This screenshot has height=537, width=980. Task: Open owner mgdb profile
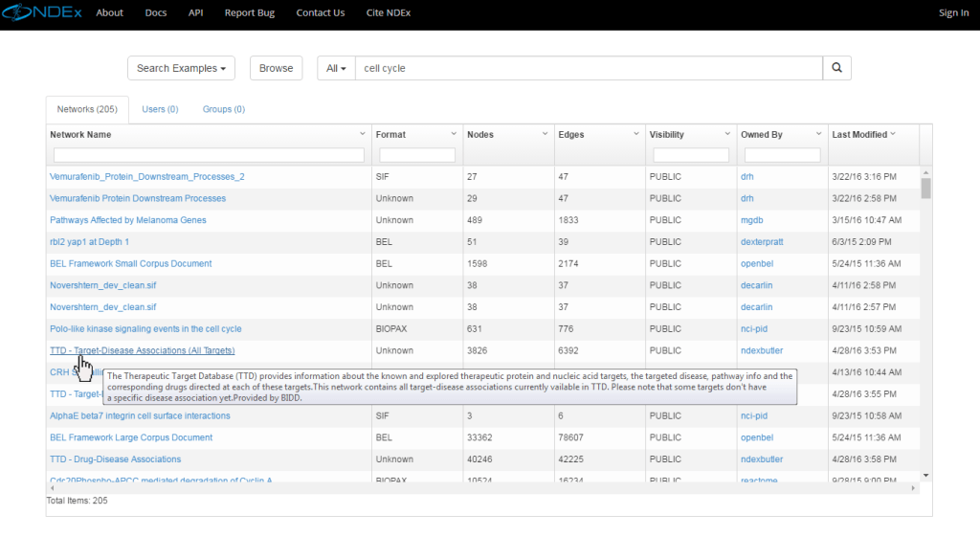(752, 220)
